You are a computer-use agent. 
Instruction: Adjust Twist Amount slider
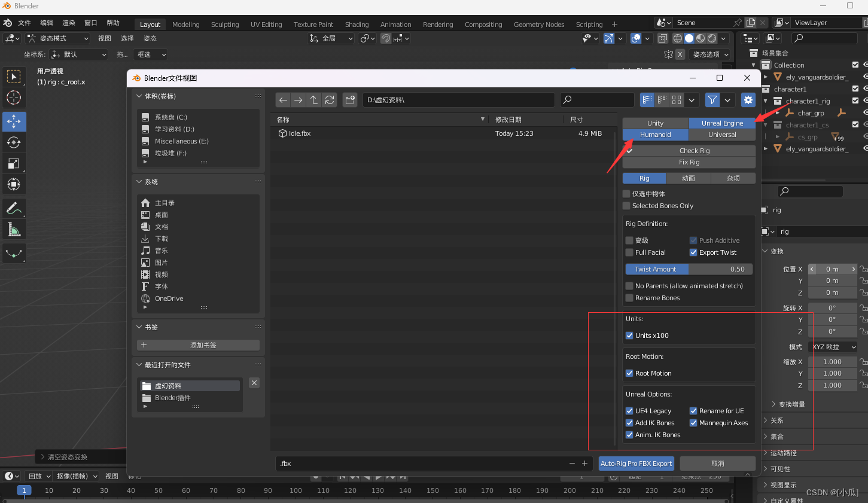689,269
